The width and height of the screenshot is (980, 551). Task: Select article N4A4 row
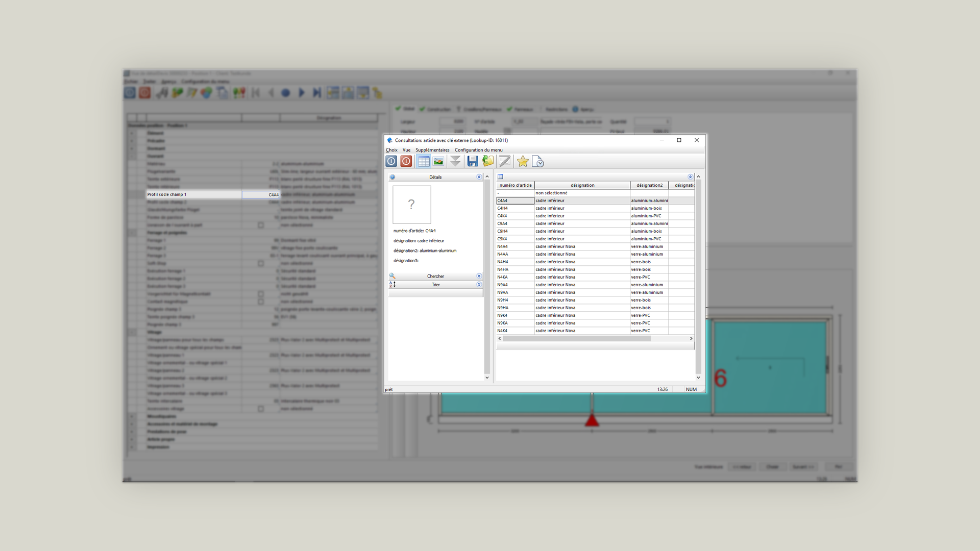tap(595, 246)
